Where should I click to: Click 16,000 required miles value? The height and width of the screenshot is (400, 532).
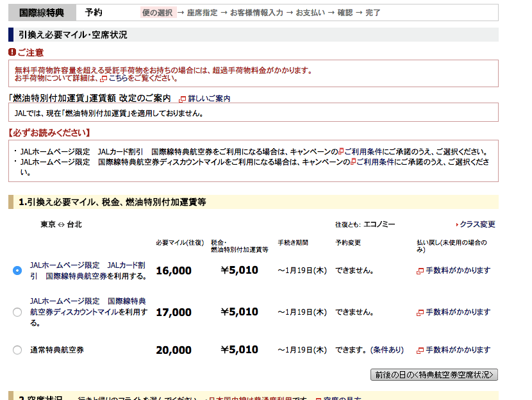(174, 271)
